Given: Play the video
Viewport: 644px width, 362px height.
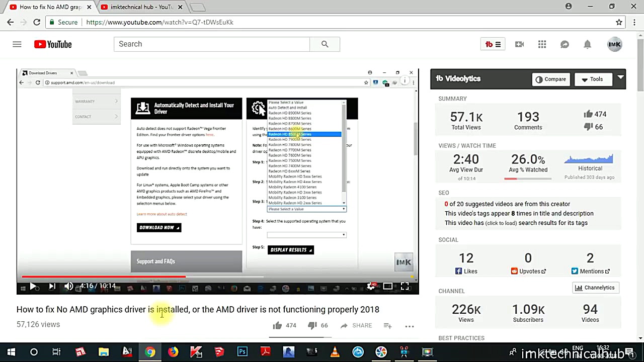Looking at the screenshot, I should point(33,286).
